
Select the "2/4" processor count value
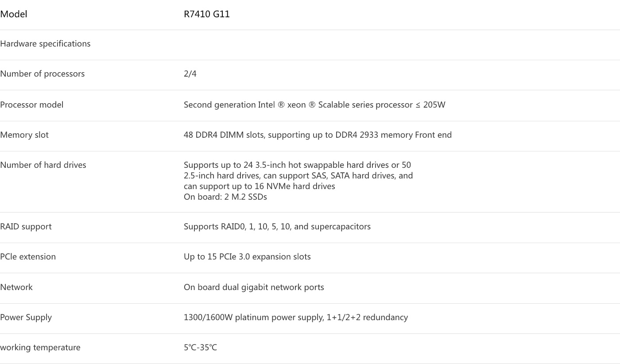point(190,74)
